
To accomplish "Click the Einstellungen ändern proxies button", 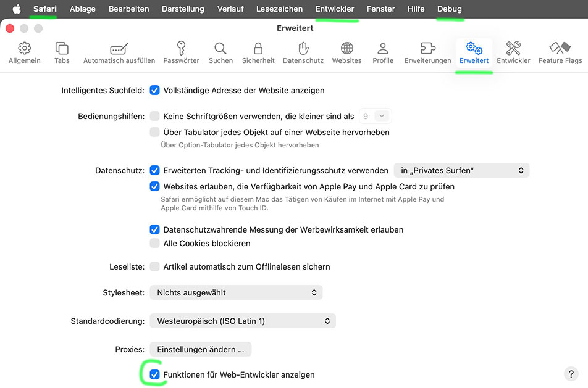I will coord(200,349).
